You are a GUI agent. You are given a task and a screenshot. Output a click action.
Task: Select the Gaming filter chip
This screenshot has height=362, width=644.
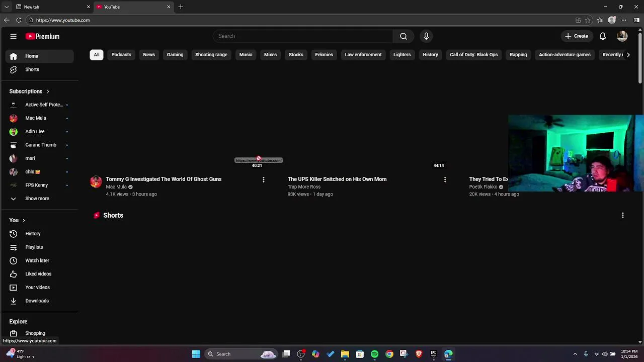click(x=175, y=55)
